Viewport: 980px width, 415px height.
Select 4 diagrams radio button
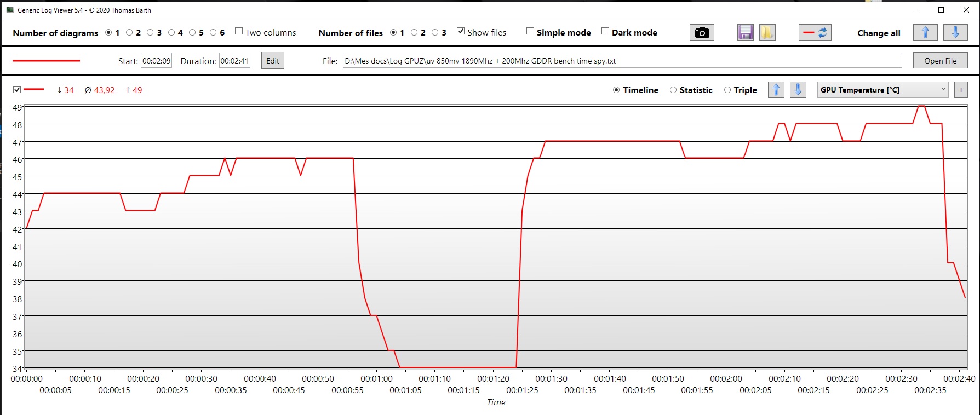tap(171, 33)
